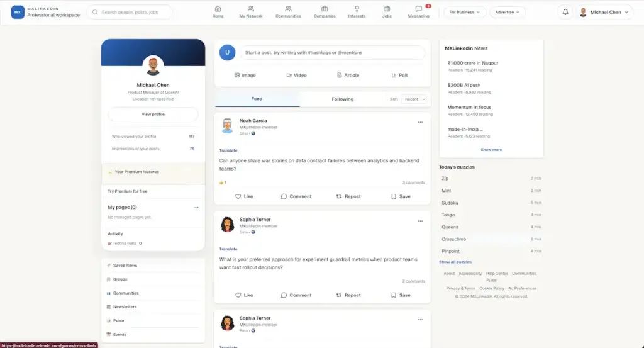Save Noah Garcia's post
Image resolution: width=644 pixels, height=348 pixels.
401,196
